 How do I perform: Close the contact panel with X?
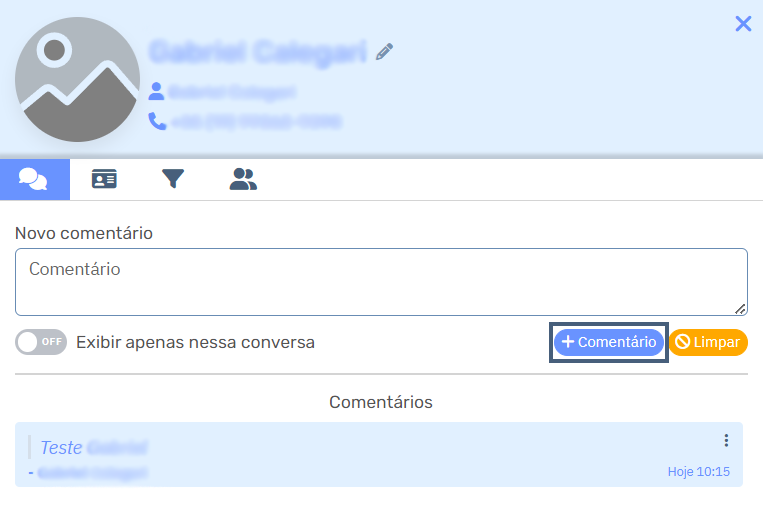tap(743, 23)
